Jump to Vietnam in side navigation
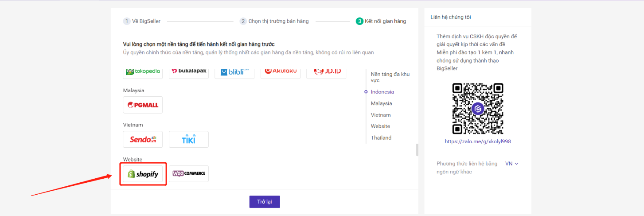Screen dimensions: 644x216 click(x=381, y=115)
